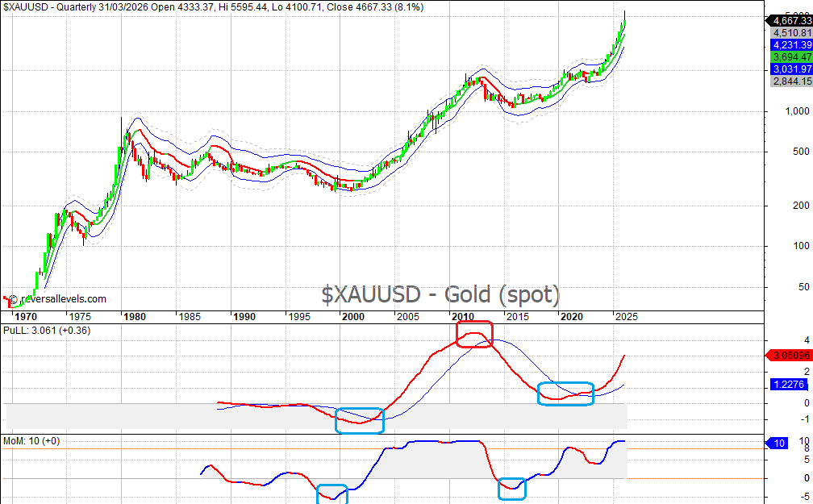
Task: Click the blue box near 2020 in PuLL panel
Action: (x=565, y=394)
